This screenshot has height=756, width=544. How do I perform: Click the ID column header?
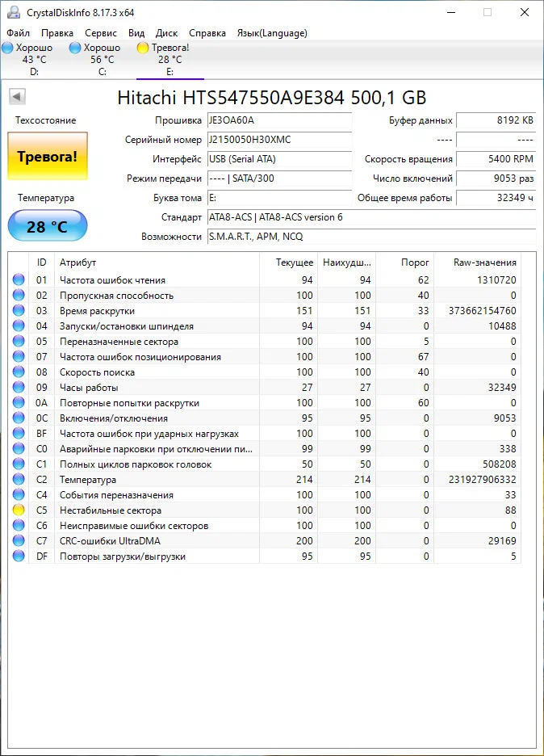point(41,262)
